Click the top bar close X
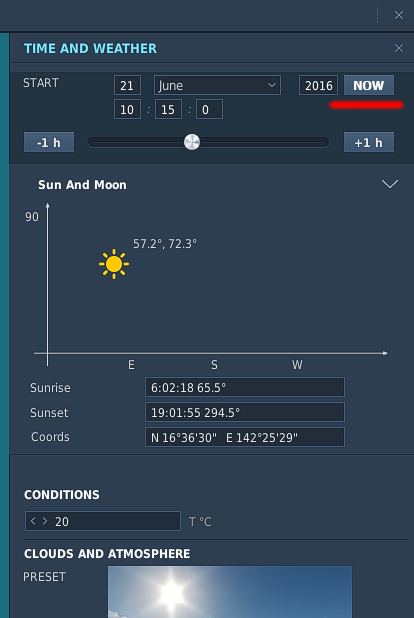Viewport: 414px width, 618px height. (399, 15)
